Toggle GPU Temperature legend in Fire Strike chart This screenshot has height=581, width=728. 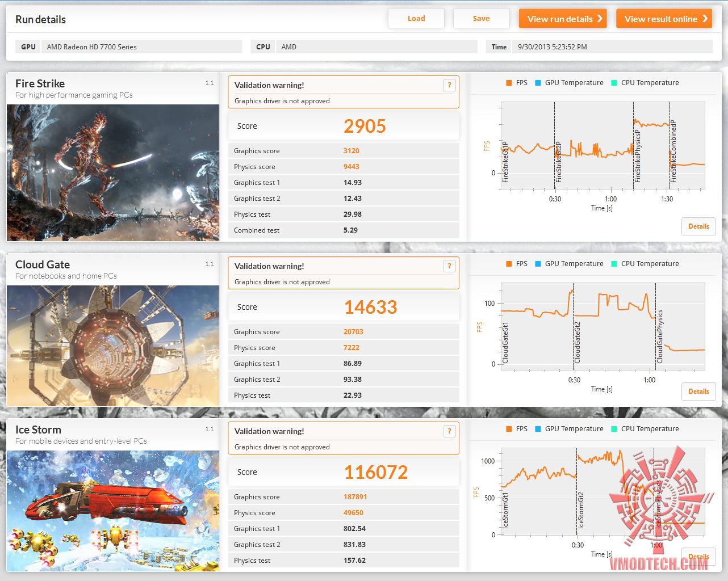pos(569,83)
